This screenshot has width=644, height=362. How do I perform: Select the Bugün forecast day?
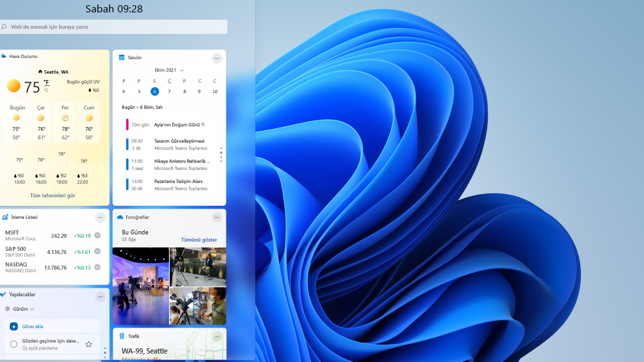tap(16, 122)
